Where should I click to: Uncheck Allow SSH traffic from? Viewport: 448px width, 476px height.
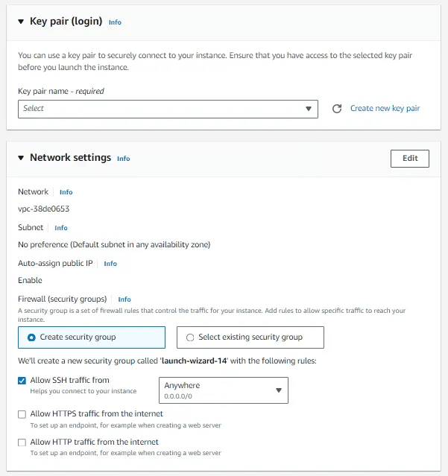22,381
